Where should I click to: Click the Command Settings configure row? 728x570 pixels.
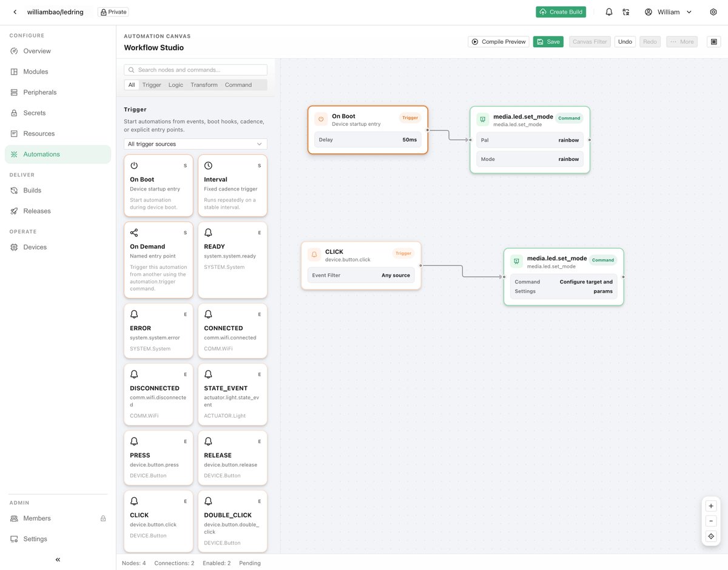pyautogui.click(x=564, y=287)
